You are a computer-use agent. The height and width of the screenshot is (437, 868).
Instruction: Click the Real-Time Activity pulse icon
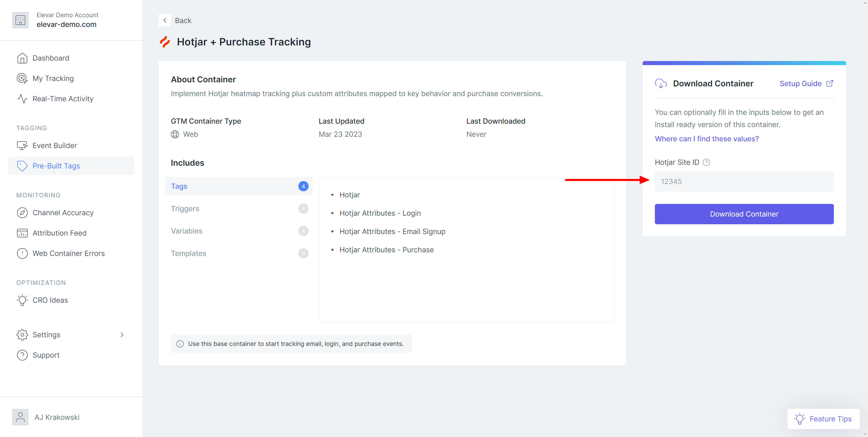[x=22, y=99]
